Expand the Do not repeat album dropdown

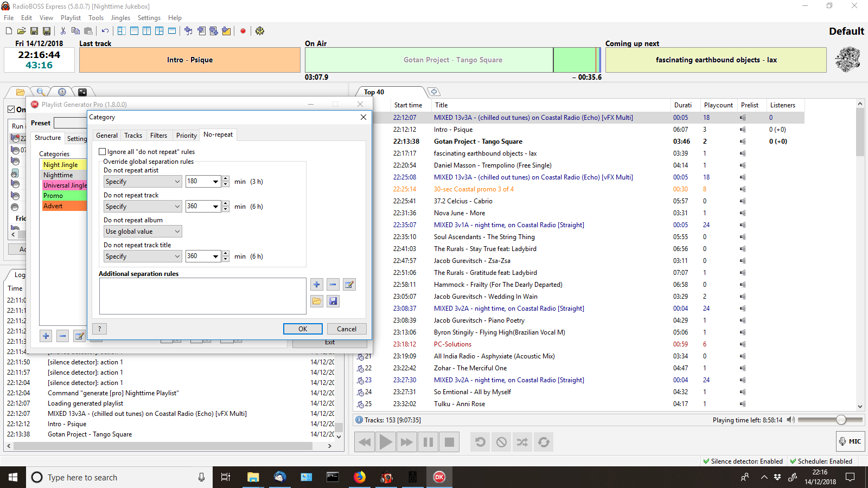click(143, 232)
